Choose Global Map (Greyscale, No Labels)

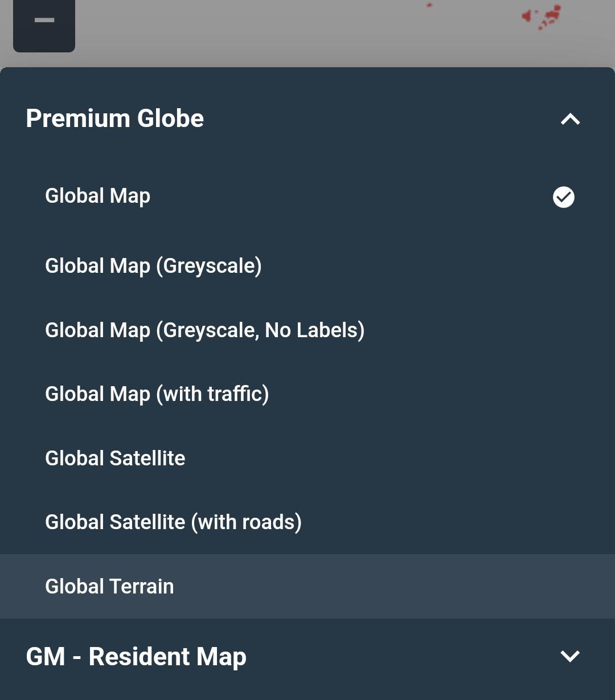[307, 330]
